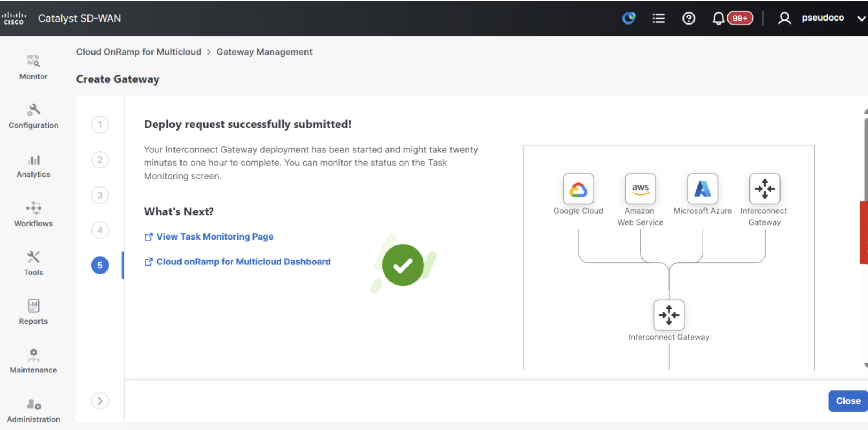Screen dimensions: 868x430
Task: Expand the pseudoco user menu chevron
Action: coord(861,18)
